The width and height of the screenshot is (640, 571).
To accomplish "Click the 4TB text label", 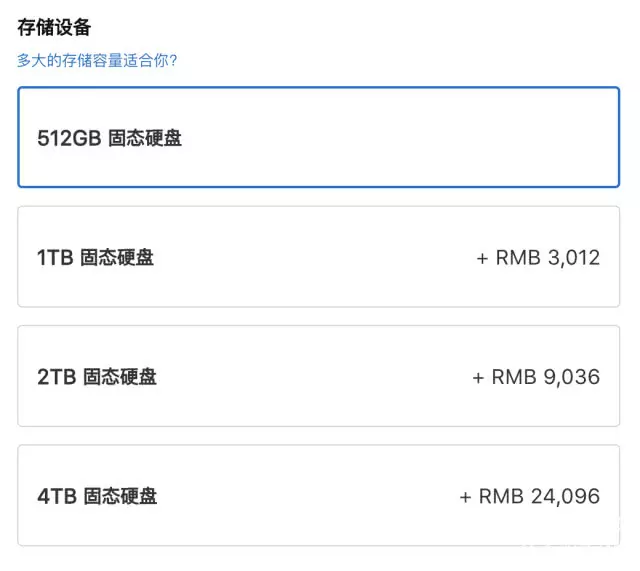I will 57,496.
